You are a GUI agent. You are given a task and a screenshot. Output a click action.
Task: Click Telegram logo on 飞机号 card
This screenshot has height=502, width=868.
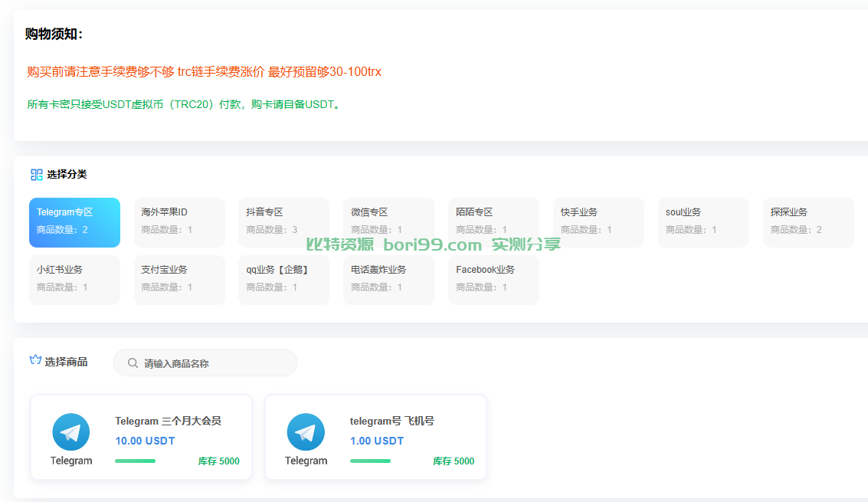pos(306,432)
